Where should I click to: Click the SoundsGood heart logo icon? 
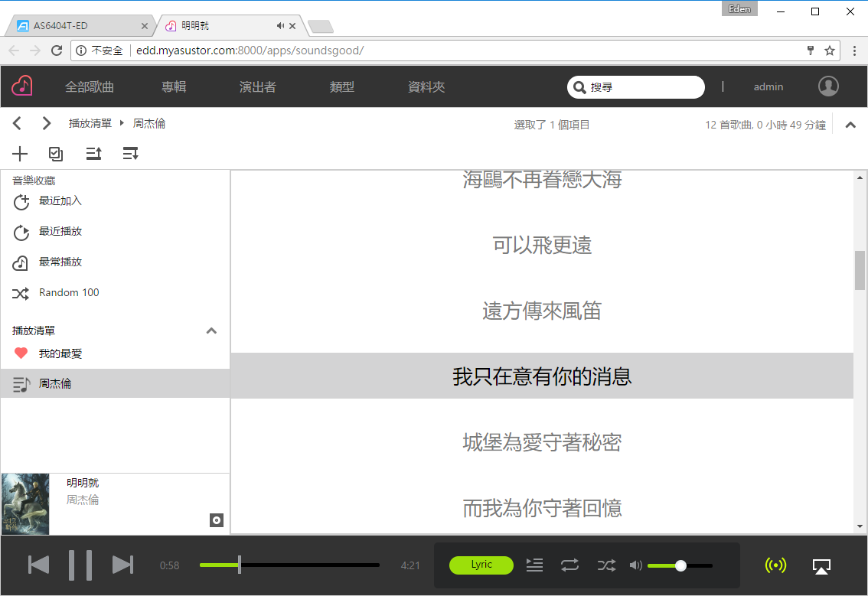[x=22, y=86]
